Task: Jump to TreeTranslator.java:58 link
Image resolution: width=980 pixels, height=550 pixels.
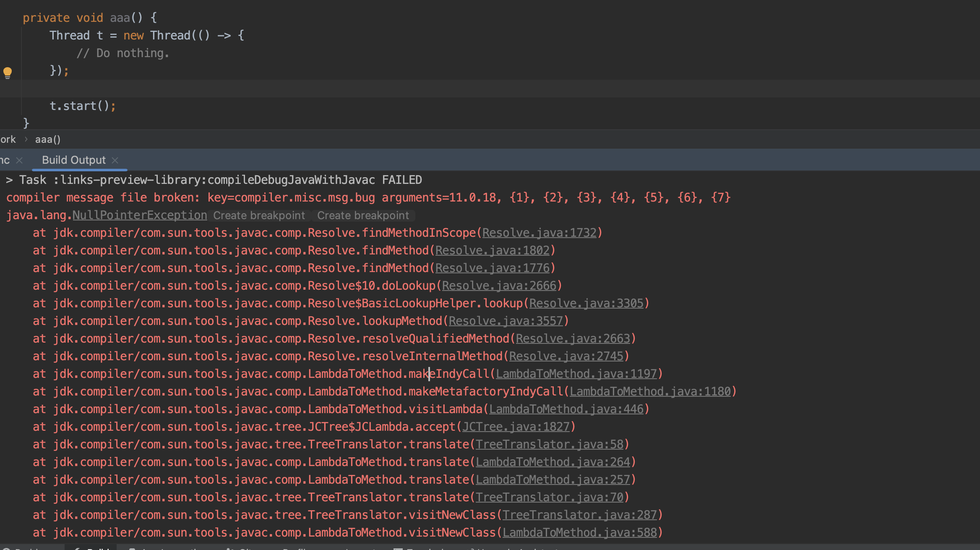Action: 549,445
